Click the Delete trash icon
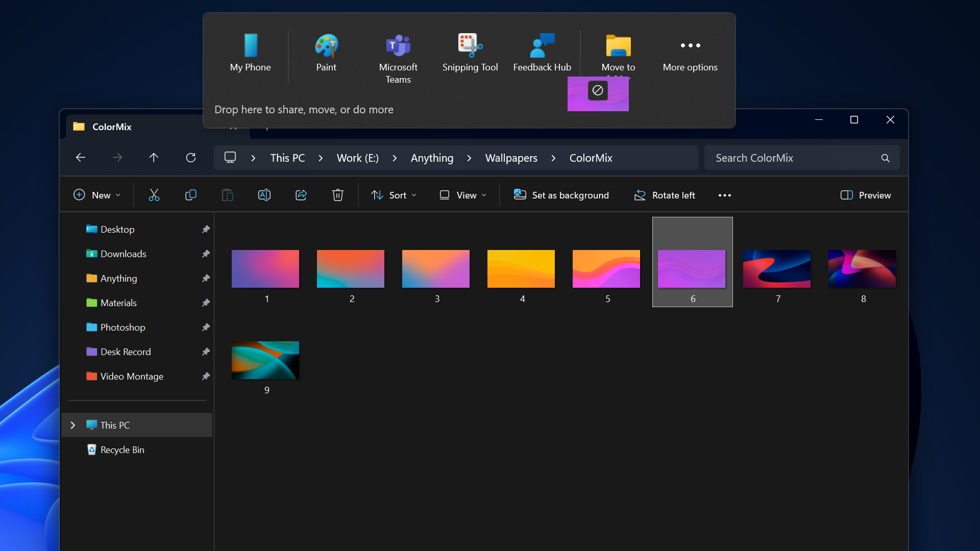Image resolution: width=980 pixels, height=551 pixels. 337,195
